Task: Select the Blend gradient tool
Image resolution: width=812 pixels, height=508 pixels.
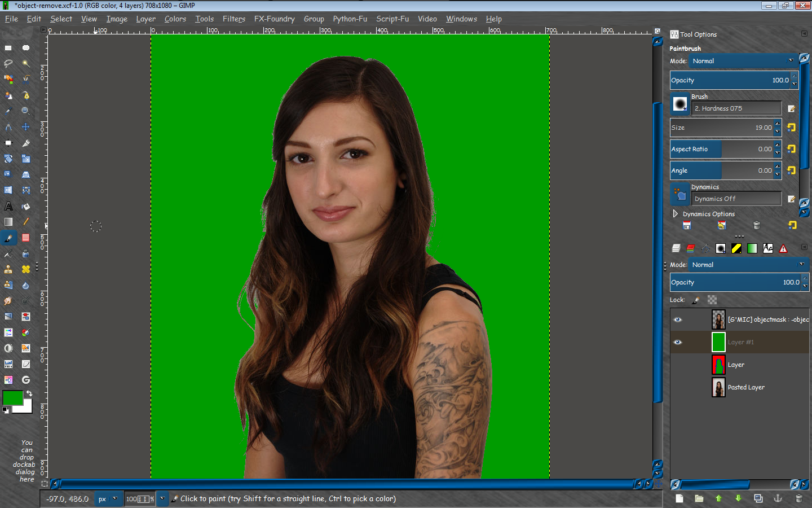Action: pos(8,222)
